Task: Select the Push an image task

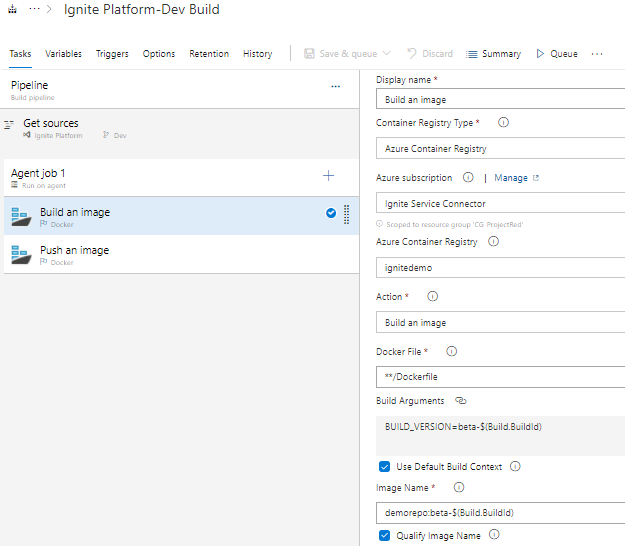Action: click(181, 254)
